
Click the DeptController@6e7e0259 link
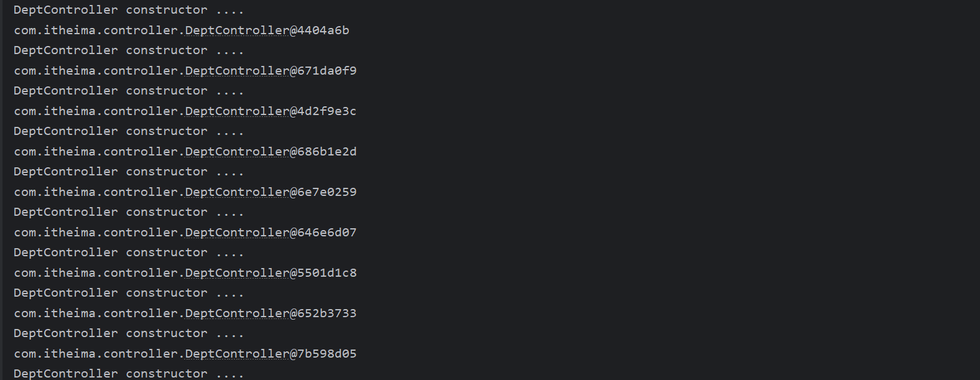237,192
